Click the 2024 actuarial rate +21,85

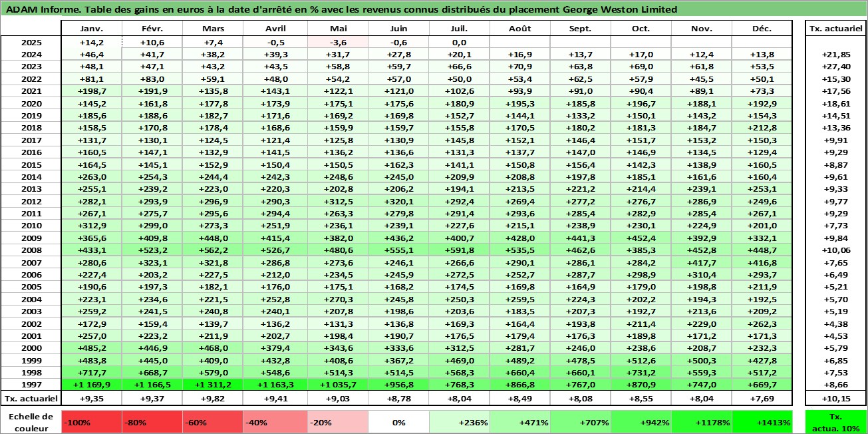coord(835,55)
